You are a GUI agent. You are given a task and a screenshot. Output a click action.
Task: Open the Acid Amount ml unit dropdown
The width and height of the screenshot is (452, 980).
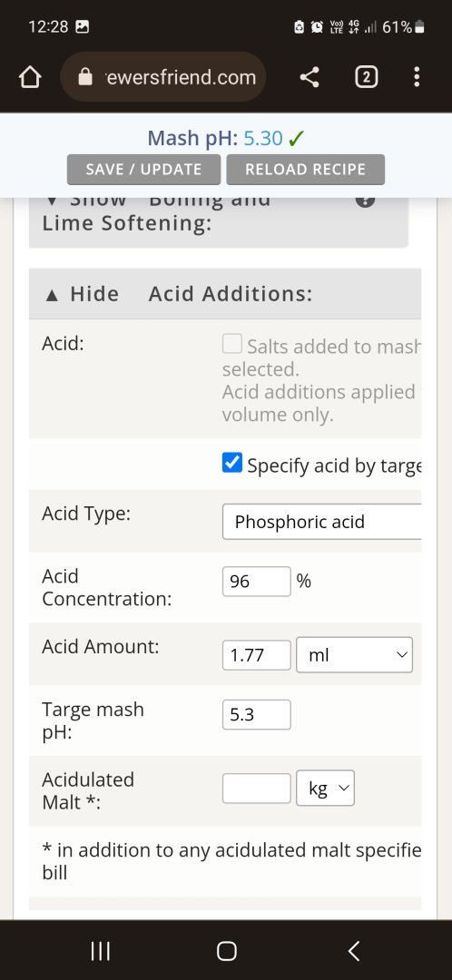click(x=355, y=654)
